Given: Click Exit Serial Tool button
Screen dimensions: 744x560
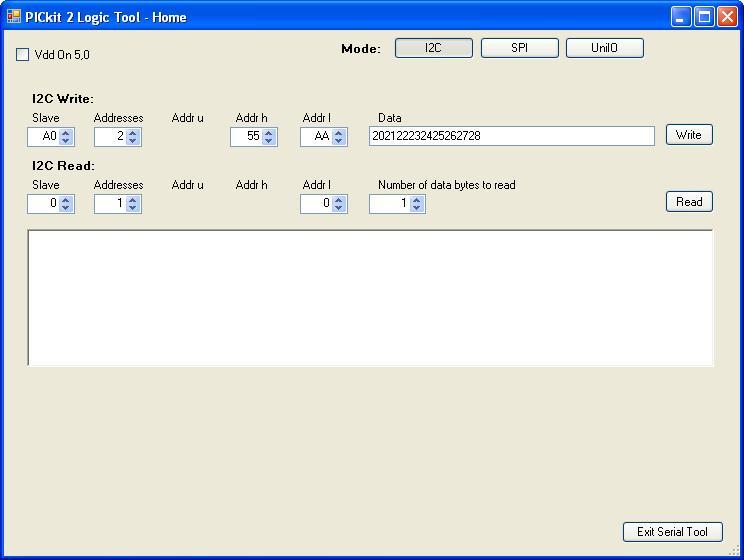Looking at the screenshot, I should click(673, 532).
